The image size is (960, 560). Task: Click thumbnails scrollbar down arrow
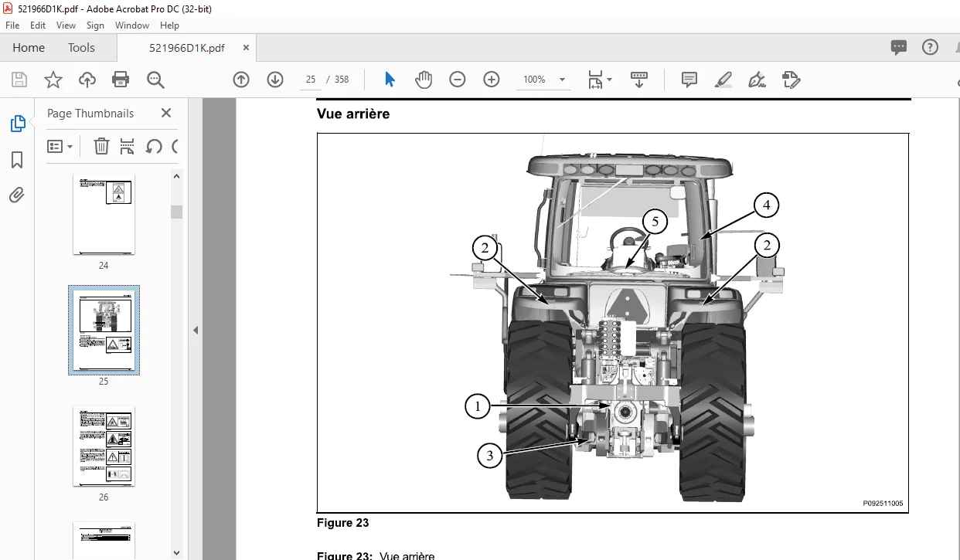point(177,552)
